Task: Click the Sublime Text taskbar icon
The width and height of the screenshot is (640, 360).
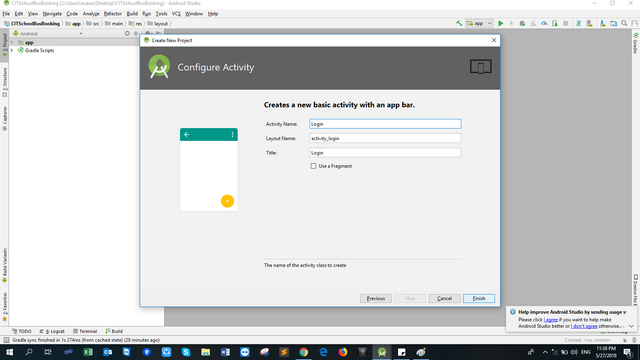Action: click(284, 352)
